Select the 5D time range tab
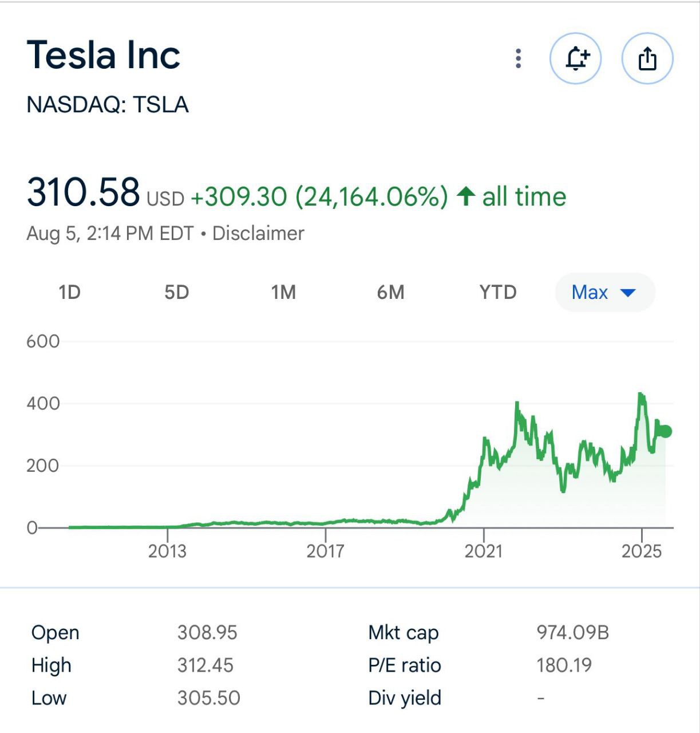 (x=176, y=292)
